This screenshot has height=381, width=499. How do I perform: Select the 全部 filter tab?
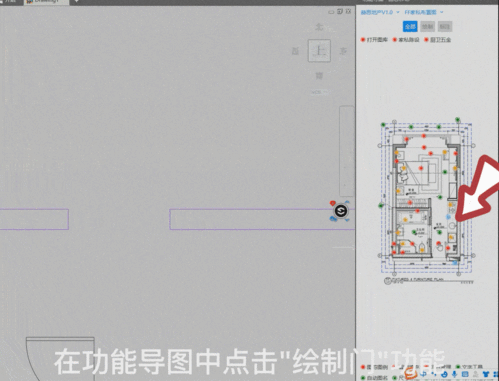coord(410,27)
